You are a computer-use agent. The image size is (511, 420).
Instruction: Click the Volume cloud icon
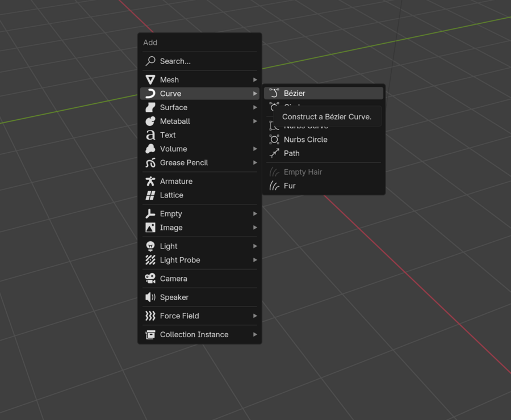coord(150,149)
